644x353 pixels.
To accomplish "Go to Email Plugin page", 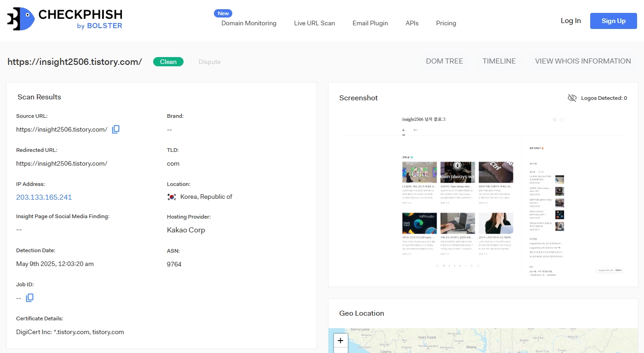I will pos(370,23).
